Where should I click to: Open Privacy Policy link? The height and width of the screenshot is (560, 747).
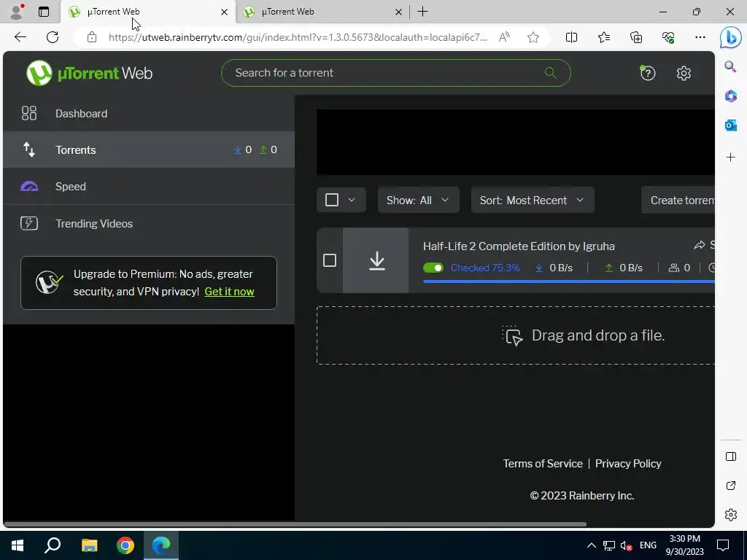[628, 463]
